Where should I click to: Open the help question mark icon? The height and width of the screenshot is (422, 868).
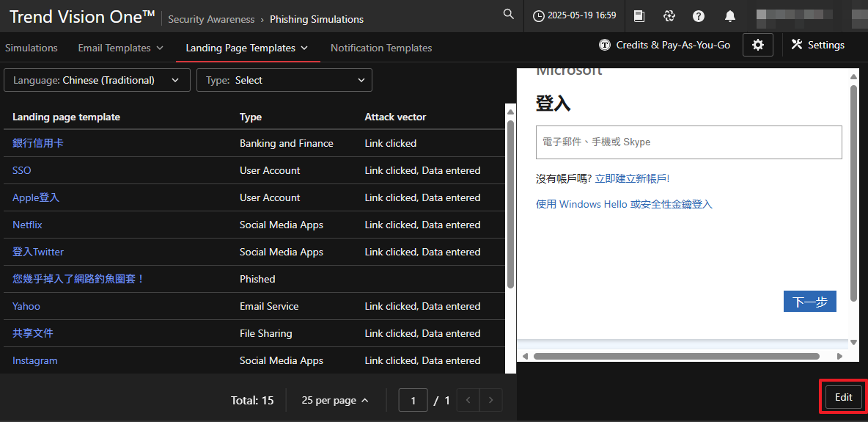[x=699, y=15]
